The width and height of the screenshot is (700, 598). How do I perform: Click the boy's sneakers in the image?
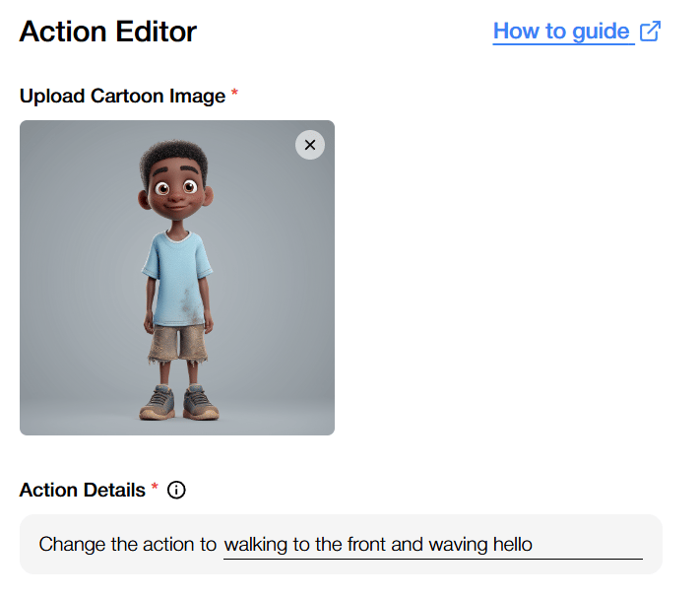coord(179,402)
